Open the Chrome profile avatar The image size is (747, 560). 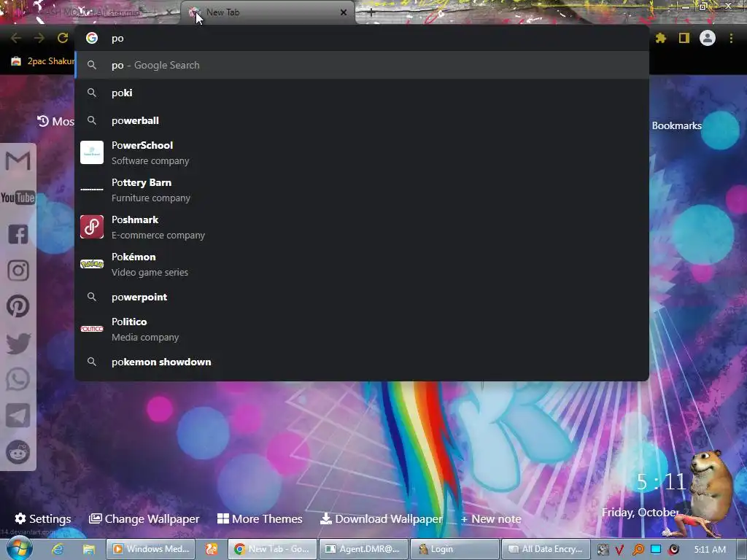(x=708, y=38)
